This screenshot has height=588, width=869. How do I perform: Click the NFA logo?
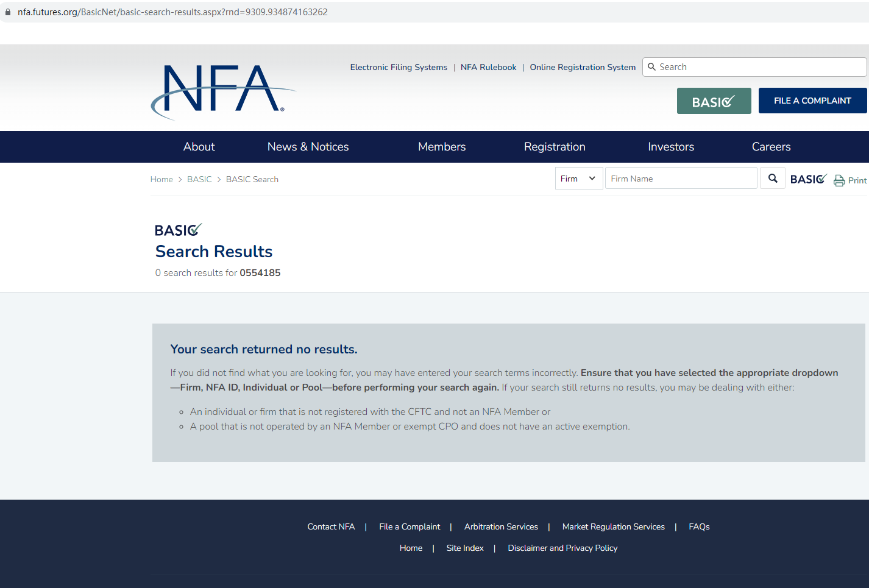point(223,92)
